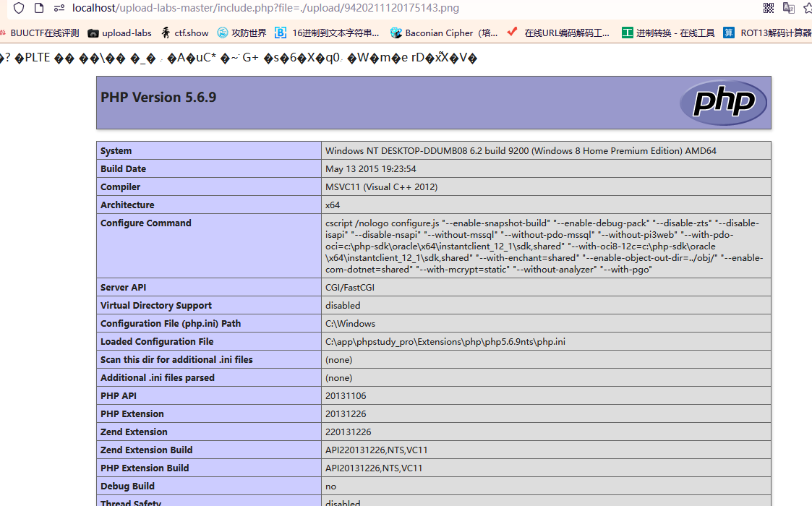The height and width of the screenshot is (506, 812).
Task: Click the x64 architecture value
Action: pos(333,205)
